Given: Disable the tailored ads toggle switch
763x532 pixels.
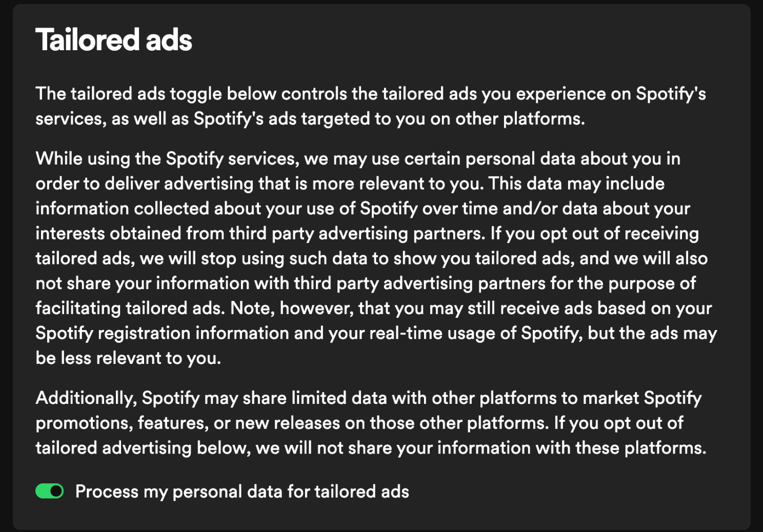Looking at the screenshot, I should pos(50,491).
